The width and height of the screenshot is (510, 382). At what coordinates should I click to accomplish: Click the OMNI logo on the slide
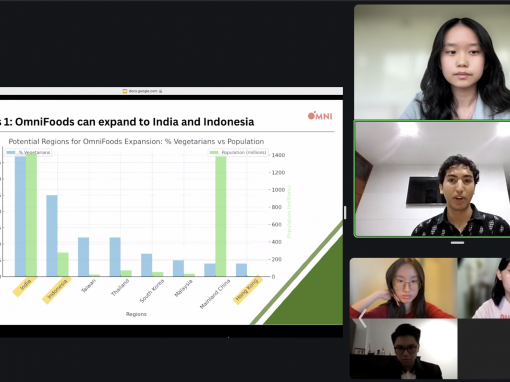pyautogui.click(x=320, y=116)
